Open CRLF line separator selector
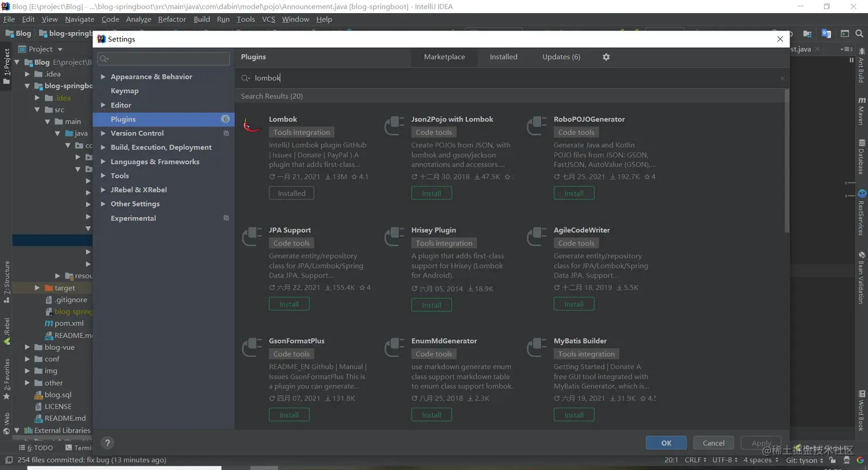 point(695,460)
